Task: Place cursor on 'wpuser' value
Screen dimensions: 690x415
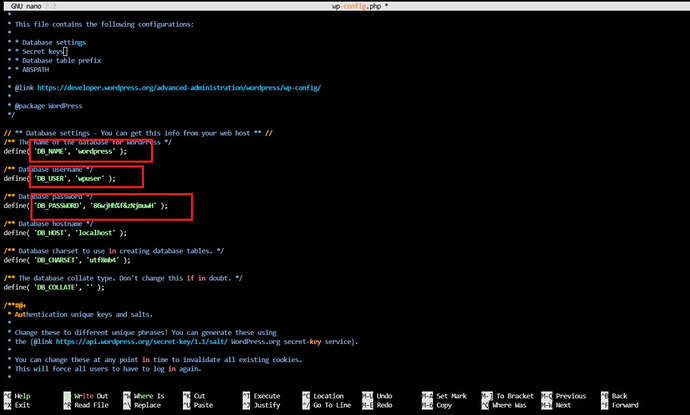Action: pos(90,179)
